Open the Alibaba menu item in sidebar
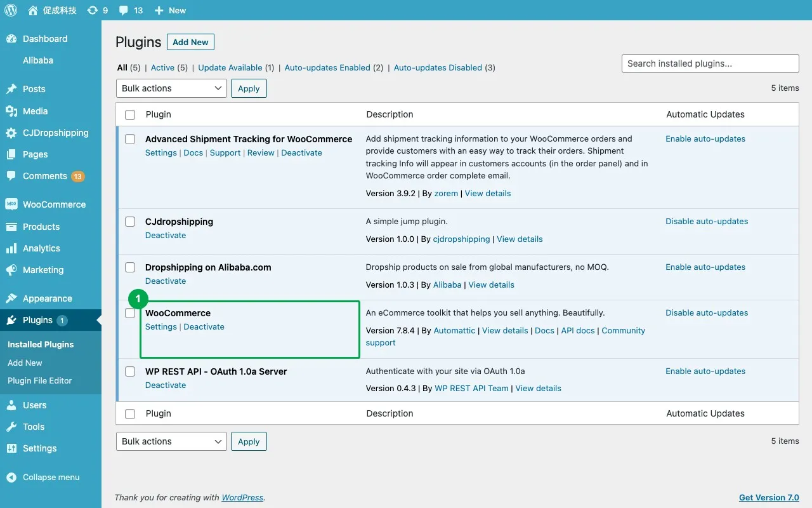This screenshot has height=508, width=812. click(x=38, y=60)
